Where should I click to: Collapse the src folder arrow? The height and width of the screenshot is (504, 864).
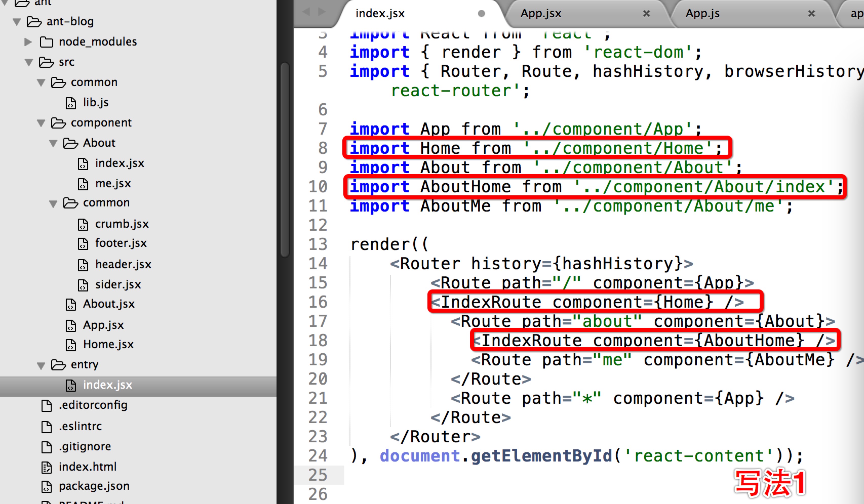point(29,63)
